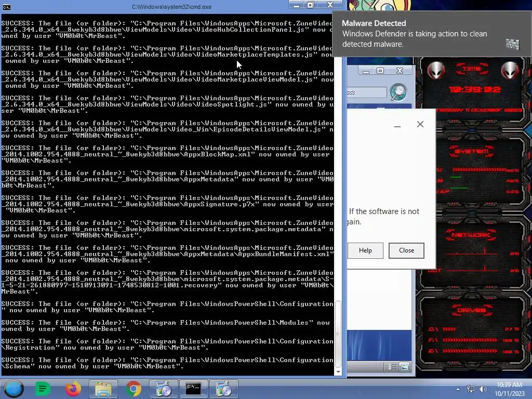Open the network tray icon
This screenshot has height=399, width=532.
click(471, 389)
